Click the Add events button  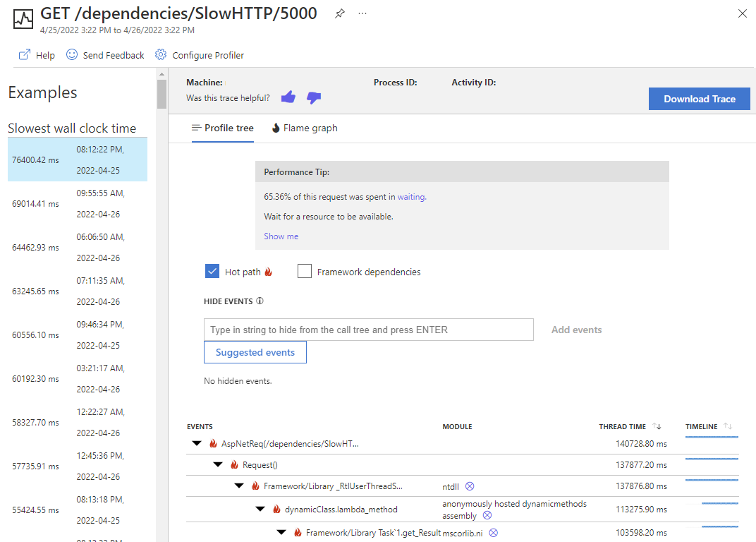577,330
